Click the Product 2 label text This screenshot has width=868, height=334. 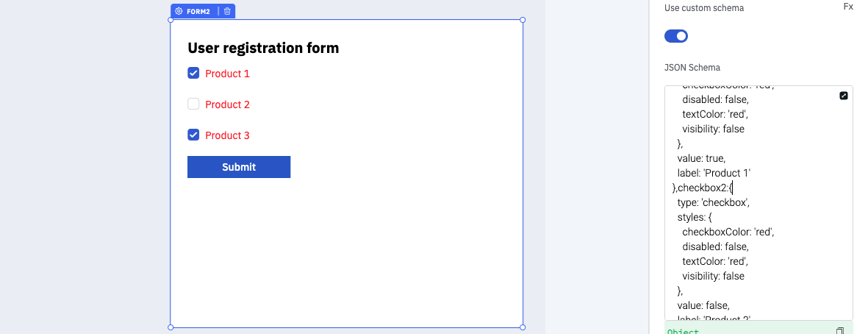[x=228, y=104]
